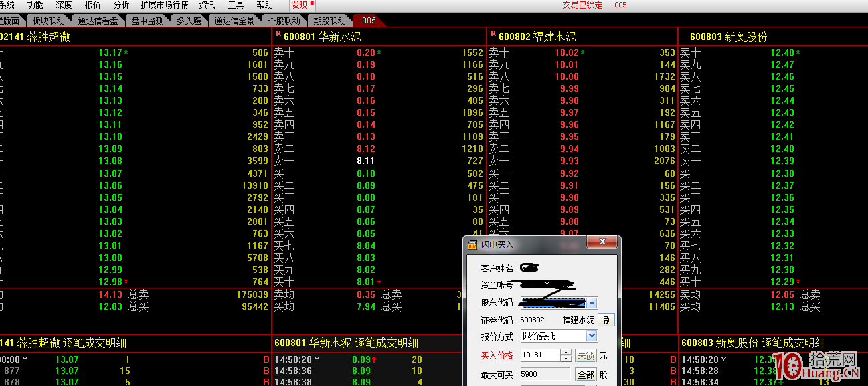Open the 帮助 menu
The width and height of the screenshot is (868, 386).
pos(265,5)
